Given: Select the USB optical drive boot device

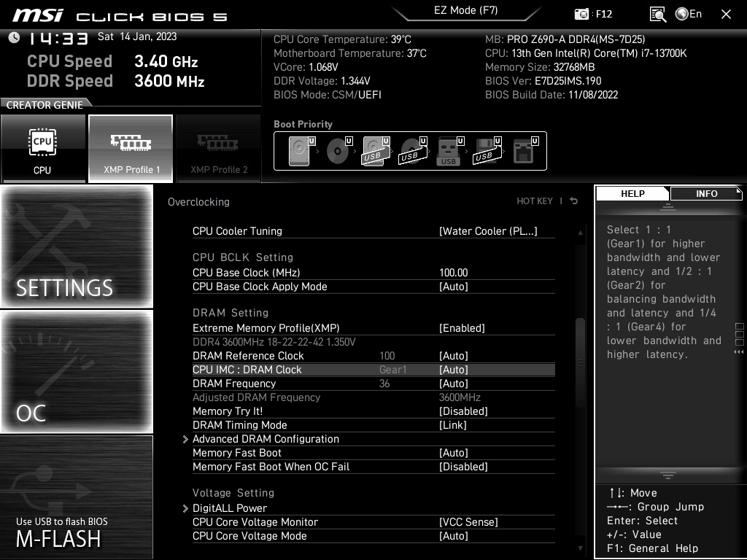Looking at the screenshot, I should tap(413, 151).
